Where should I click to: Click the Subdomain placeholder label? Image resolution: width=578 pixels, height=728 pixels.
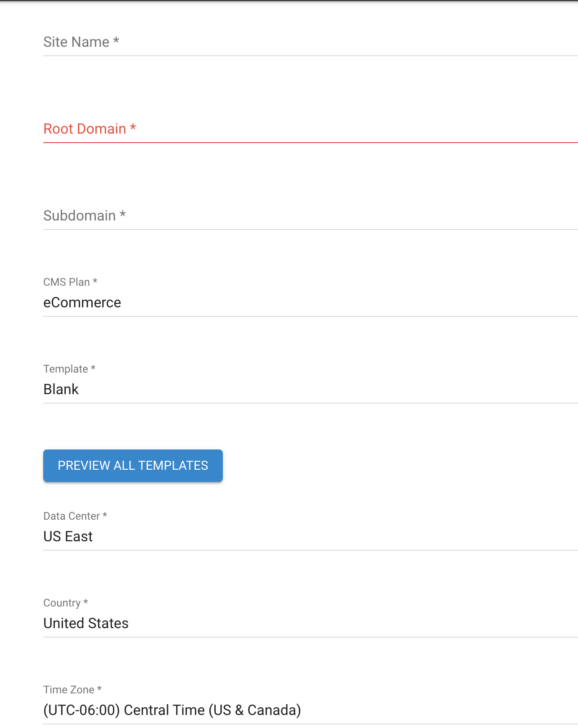[84, 216]
